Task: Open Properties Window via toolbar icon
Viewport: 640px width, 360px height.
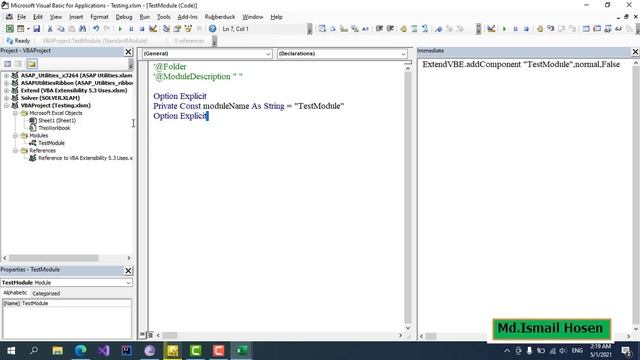Action: click(x=177, y=29)
